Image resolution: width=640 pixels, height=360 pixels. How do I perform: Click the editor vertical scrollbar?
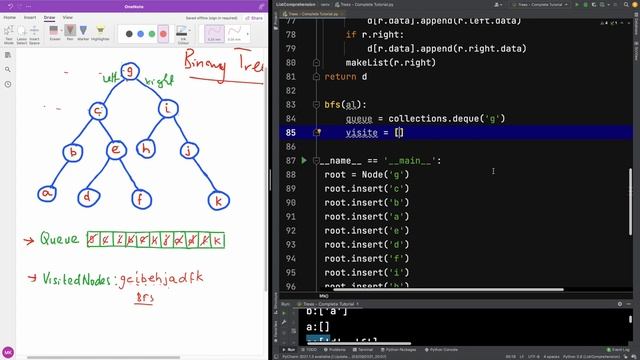[630, 202]
